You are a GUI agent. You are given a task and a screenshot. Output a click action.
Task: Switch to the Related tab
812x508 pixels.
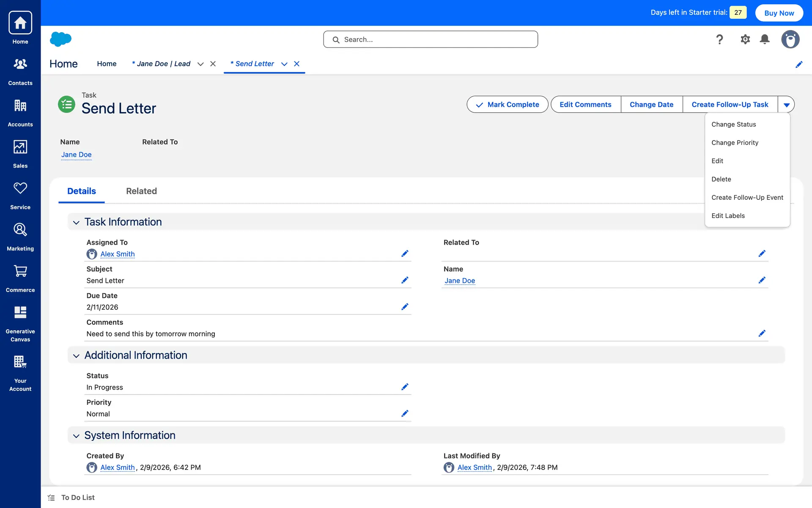(141, 191)
